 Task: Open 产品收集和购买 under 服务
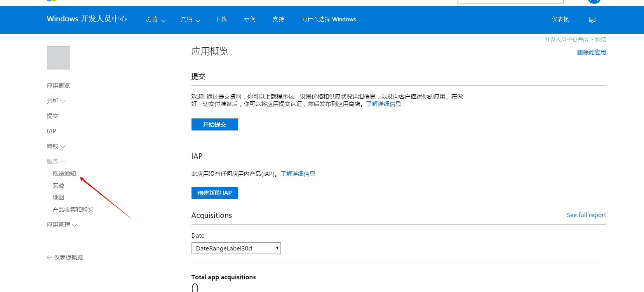point(73,210)
